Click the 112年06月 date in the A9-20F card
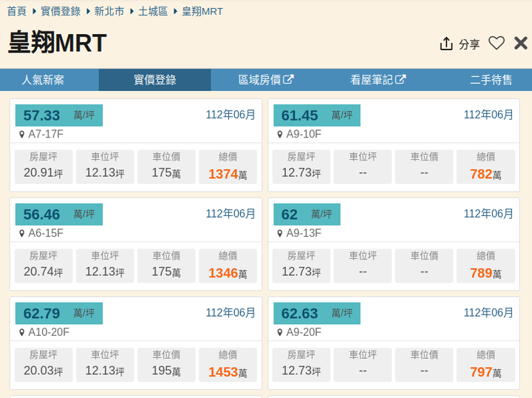532x398 pixels. [x=488, y=313]
